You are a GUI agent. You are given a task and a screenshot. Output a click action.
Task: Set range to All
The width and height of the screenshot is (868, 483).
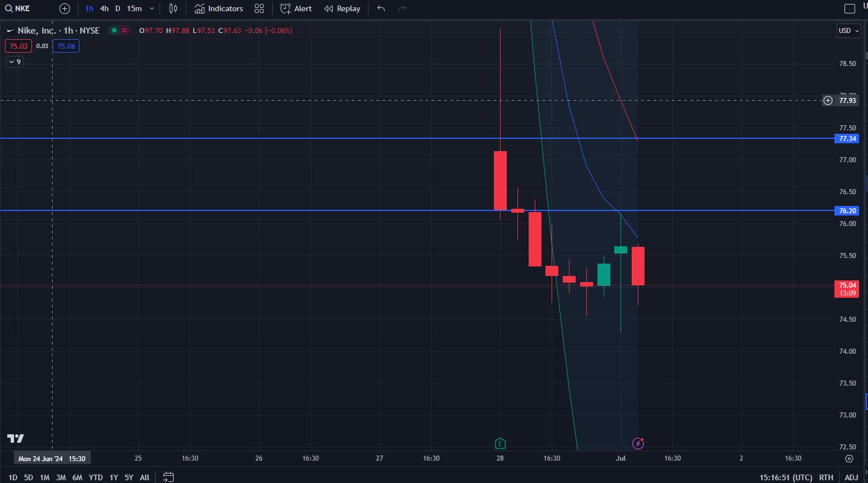pyautogui.click(x=144, y=477)
